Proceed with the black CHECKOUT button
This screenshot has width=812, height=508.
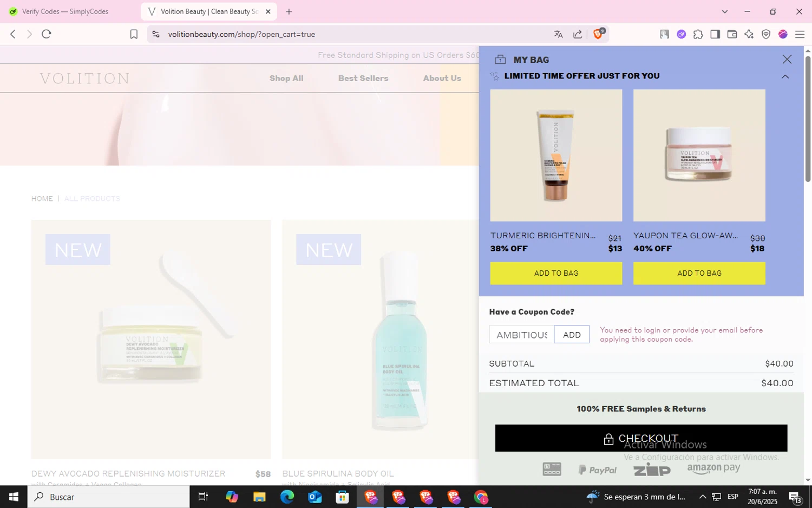[641, 438]
